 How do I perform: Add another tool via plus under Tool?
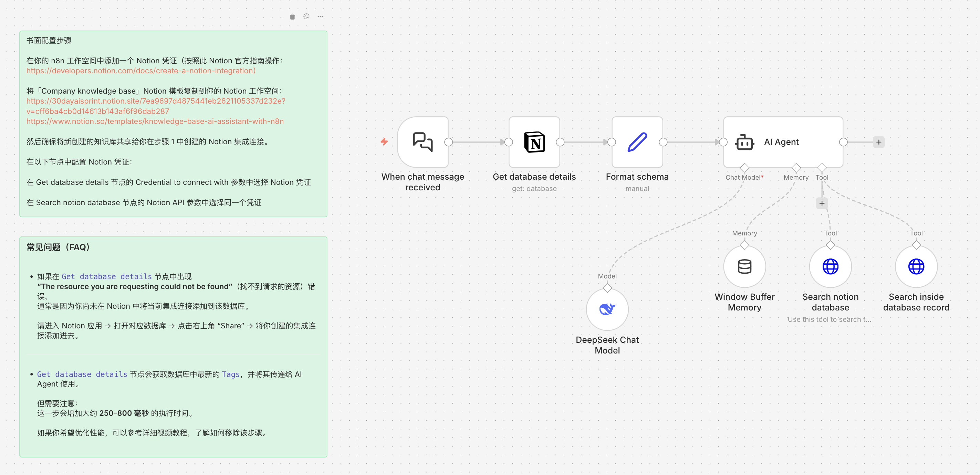click(x=822, y=203)
